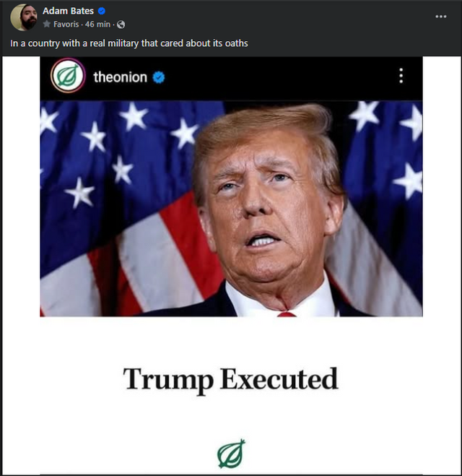Click The Onion circular logo avatar
Viewport: 462px width, 476px height.
pos(68,77)
